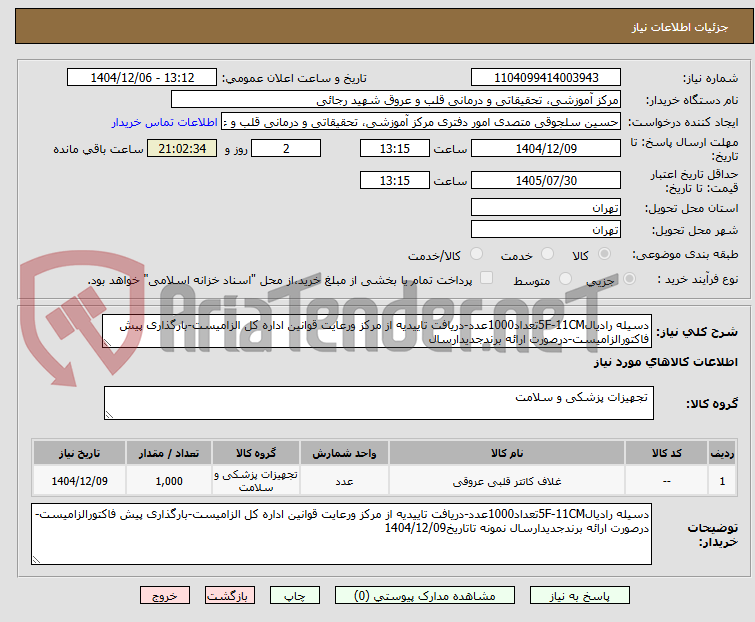This screenshot has width=755, height=622.
Task: Select the خدمت radio button
Action: click(x=547, y=254)
